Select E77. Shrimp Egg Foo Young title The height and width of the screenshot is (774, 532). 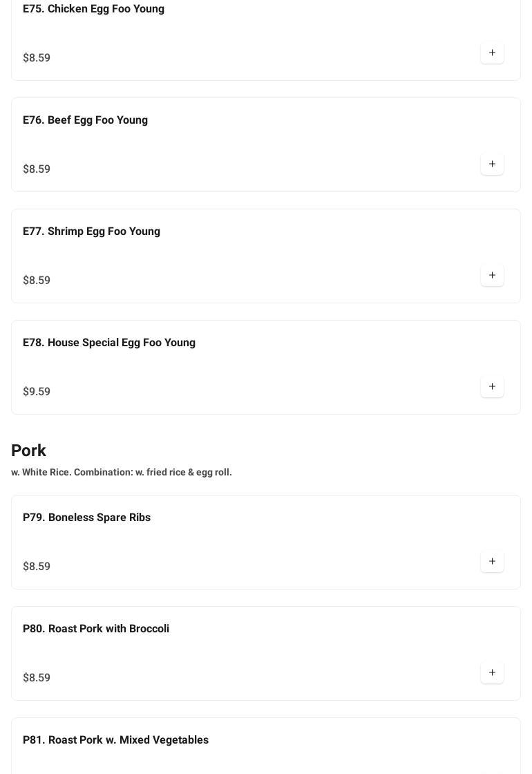(x=91, y=232)
